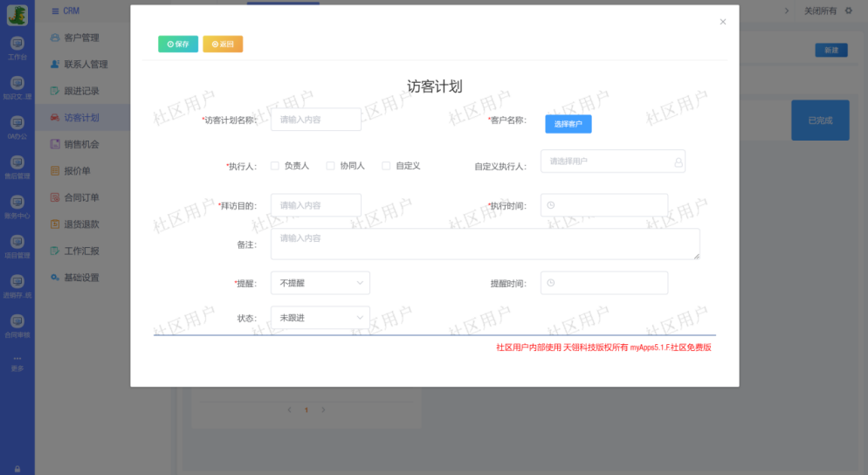Select 客户管理 in the CRM sidebar
This screenshot has height=475, width=868.
pos(81,38)
